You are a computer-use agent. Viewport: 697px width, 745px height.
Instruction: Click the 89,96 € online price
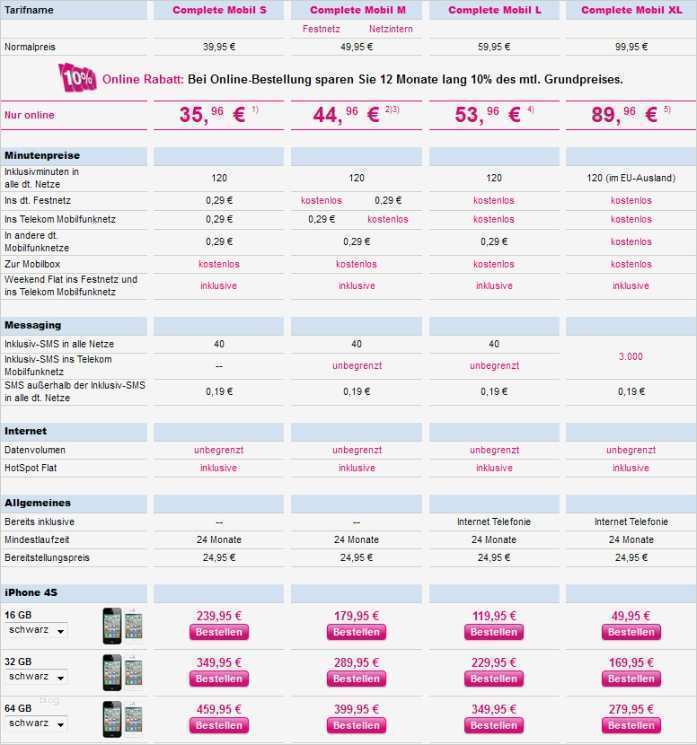tap(630, 115)
